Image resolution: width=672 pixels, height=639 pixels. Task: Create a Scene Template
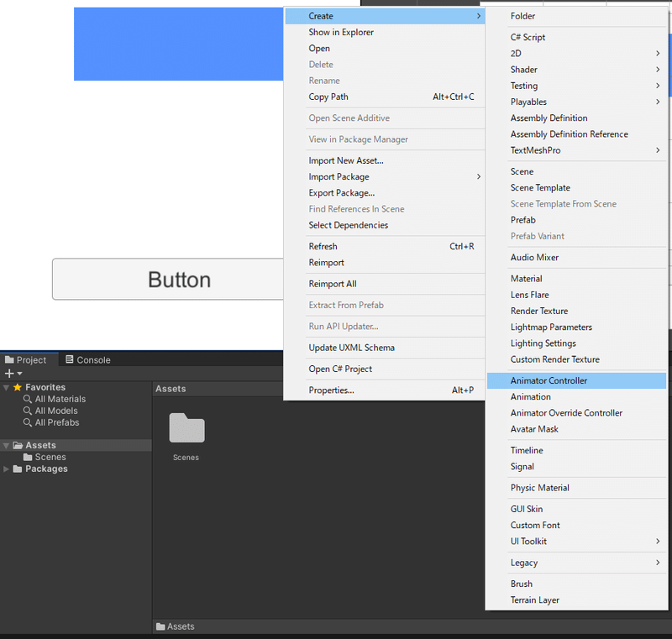pos(576,188)
